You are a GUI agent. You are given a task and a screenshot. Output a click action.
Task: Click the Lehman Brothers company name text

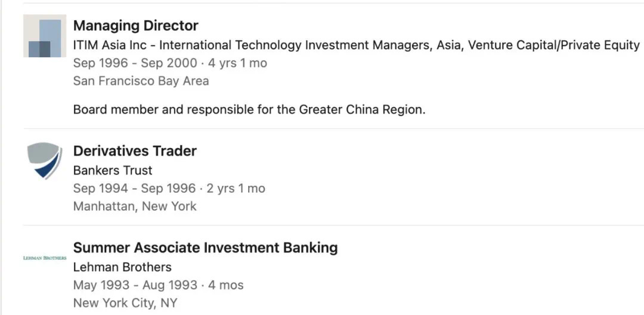click(x=122, y=267)
